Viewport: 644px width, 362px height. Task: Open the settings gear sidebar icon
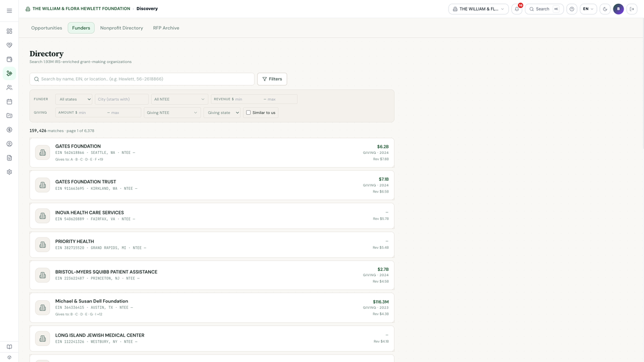9,172
